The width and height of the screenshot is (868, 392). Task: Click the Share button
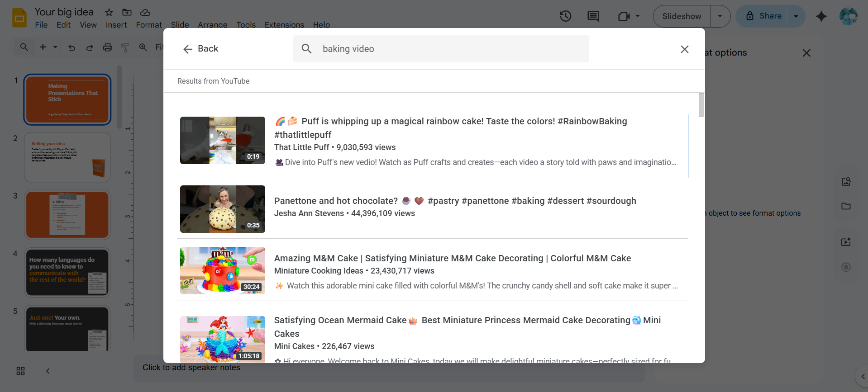pos(763,16)
